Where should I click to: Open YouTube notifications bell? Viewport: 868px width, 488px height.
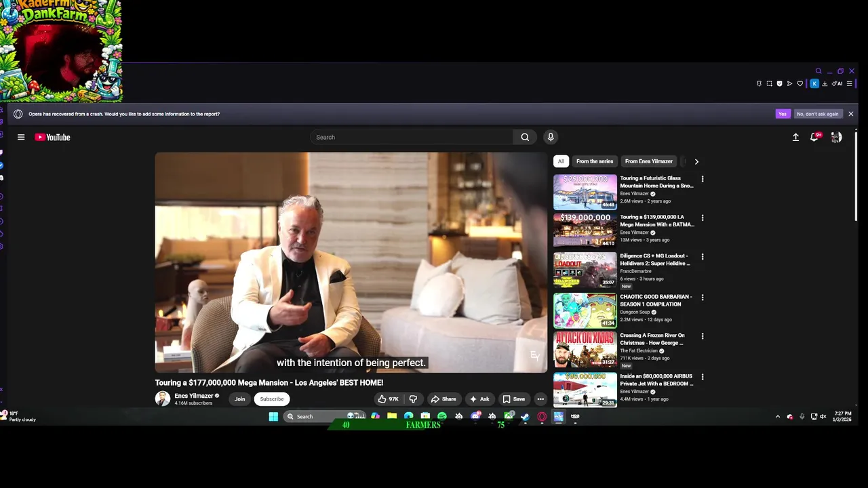click(x=815, y=137)
